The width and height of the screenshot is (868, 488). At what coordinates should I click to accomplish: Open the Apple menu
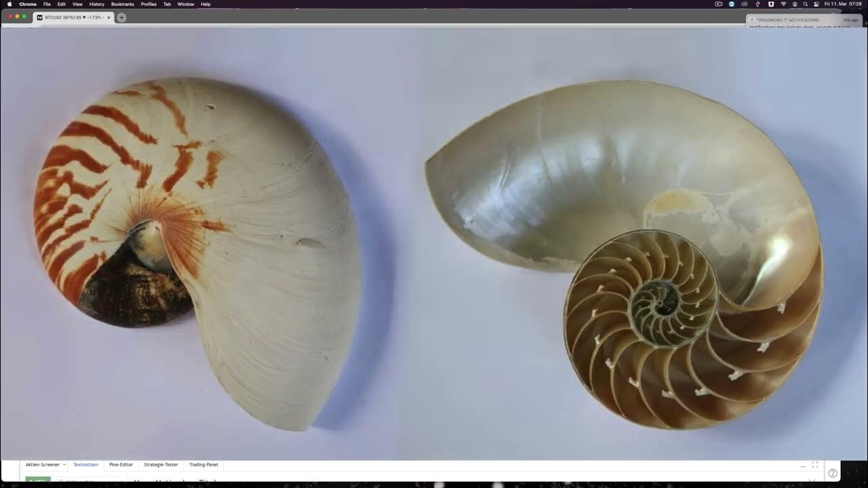coord(9,4)
